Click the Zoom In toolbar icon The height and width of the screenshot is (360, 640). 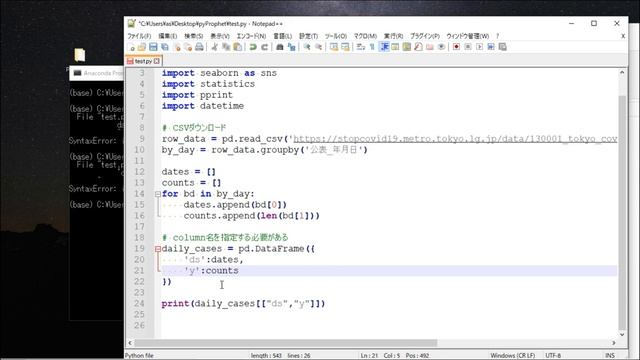(307, 47)
